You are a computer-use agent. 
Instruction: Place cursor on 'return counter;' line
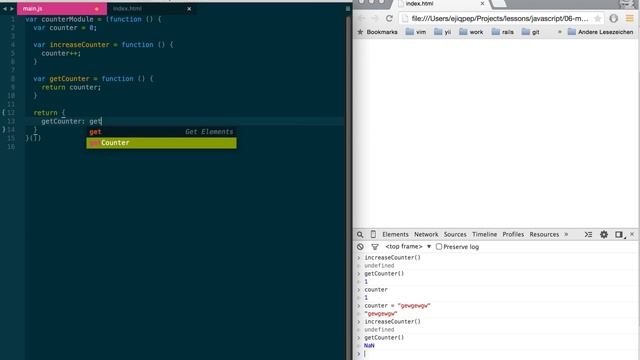[x=71, y=87]
